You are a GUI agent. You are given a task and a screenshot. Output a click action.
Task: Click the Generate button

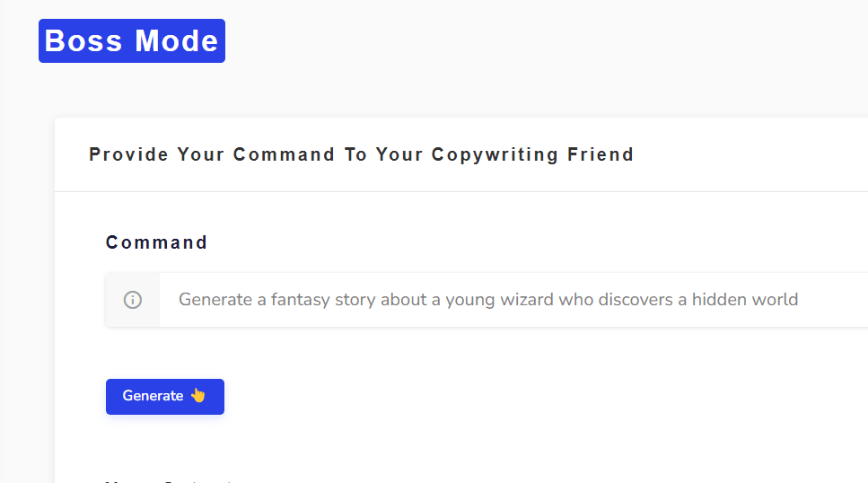(165, 397)
